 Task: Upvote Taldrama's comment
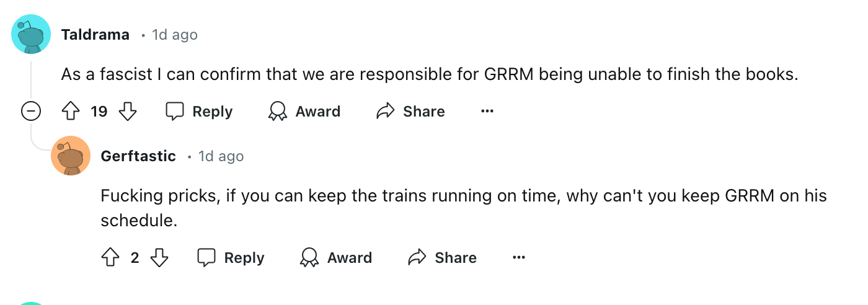[70, 112]
